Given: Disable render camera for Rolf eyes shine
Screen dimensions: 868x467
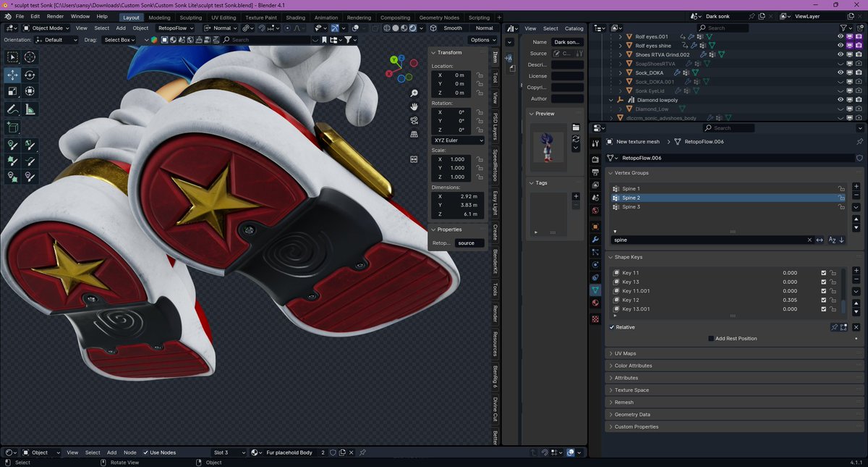Looking at the screenshot, I should click(x=858, y=46).
